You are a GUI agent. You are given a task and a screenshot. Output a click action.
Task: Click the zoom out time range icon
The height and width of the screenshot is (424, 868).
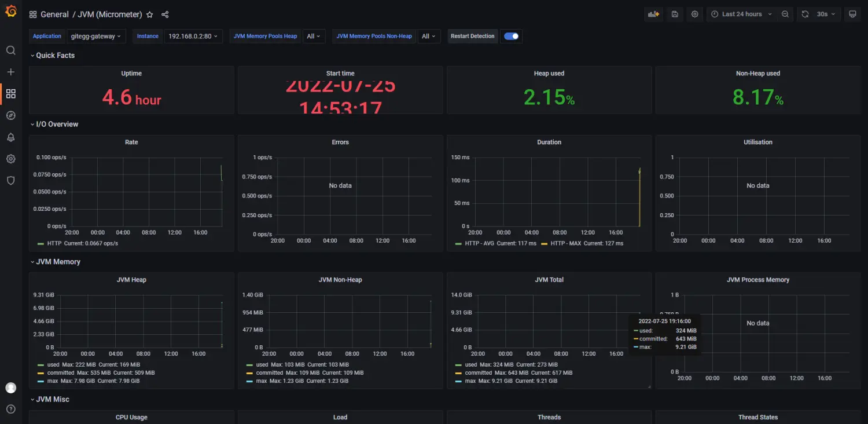coord(785,14)
